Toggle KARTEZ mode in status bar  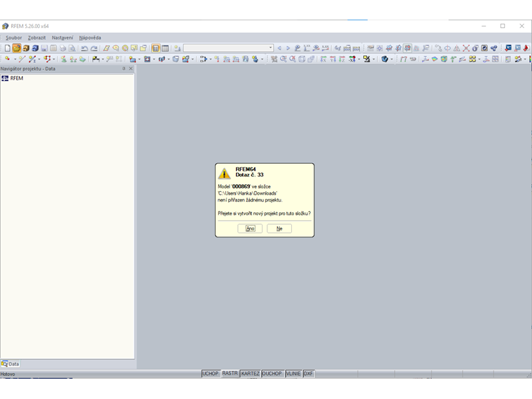(x=251, y=374)
